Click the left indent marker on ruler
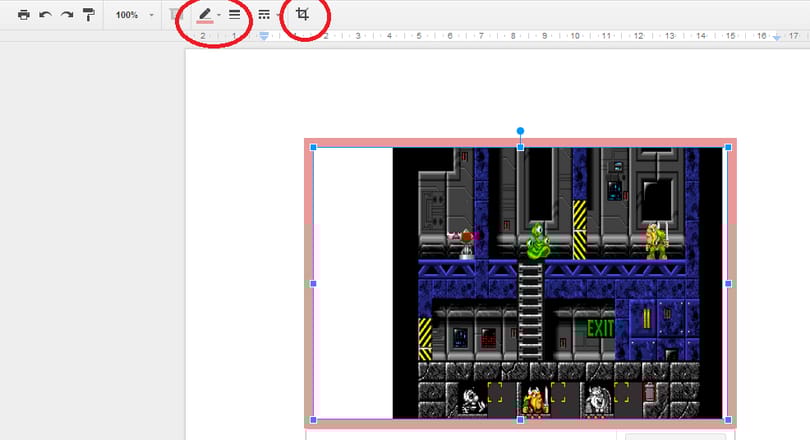The width and height of the screenshot is (810, 440). tap(264, 36)
